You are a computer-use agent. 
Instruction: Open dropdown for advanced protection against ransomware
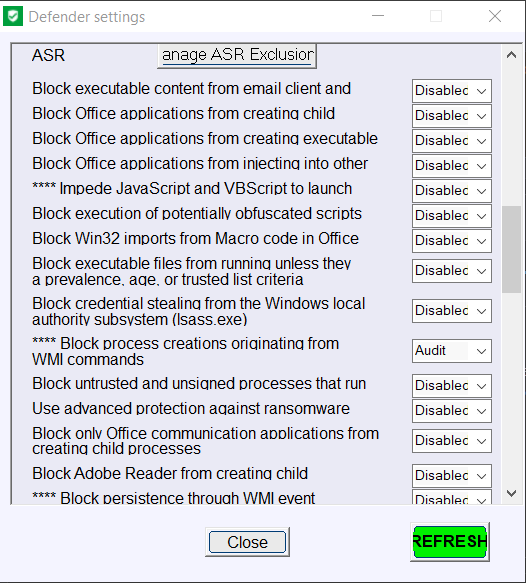(452, 410)
